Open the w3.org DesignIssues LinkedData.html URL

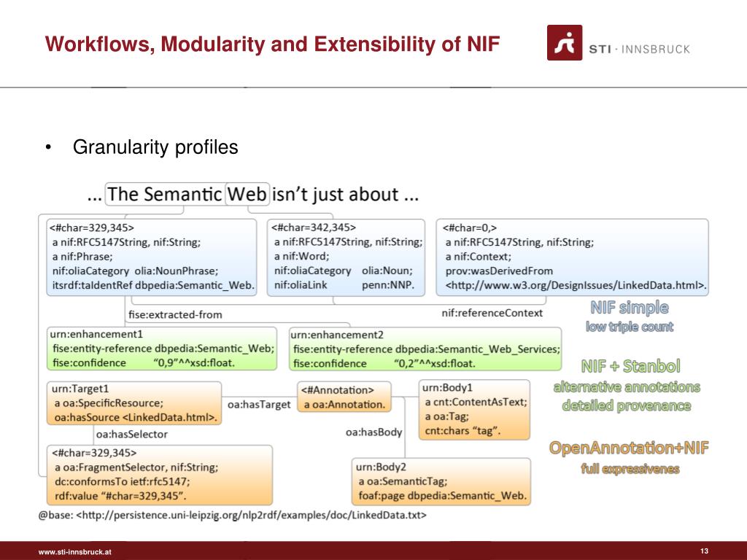click(x=576, y=285)
